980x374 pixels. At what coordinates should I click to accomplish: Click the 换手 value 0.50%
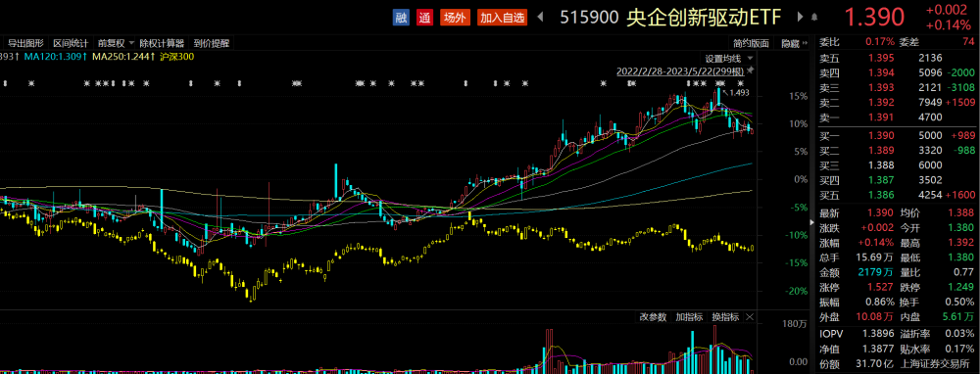(960, 303)
